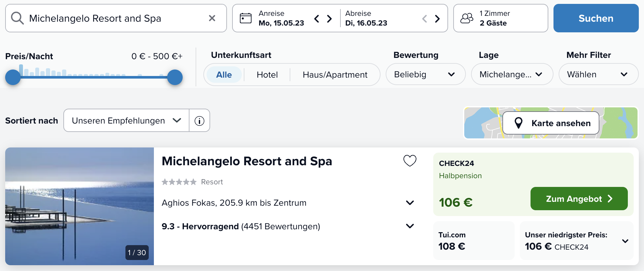Move Anreise date one day earlier
The image size is (644, 271).
(317, 19)
